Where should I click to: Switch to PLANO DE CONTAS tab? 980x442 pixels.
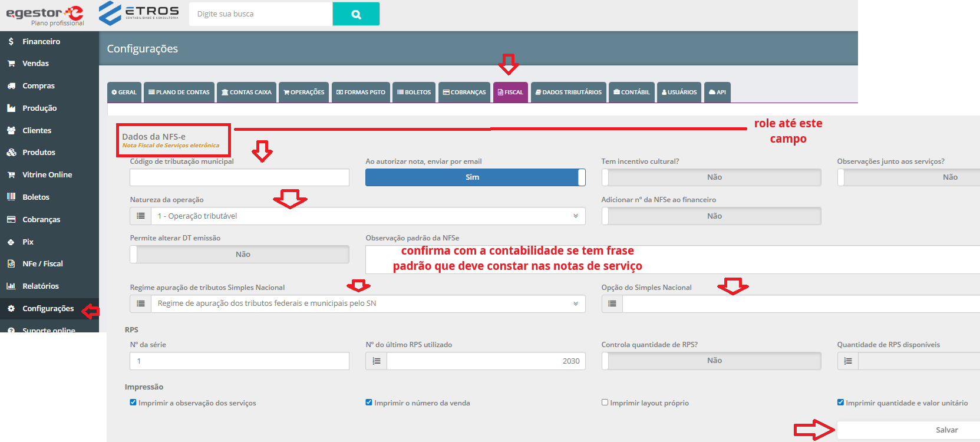pos(179,92)
